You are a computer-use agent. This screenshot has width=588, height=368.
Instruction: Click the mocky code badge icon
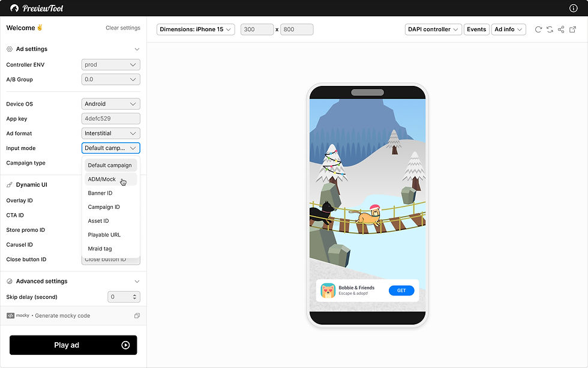(x=11, y=316)
